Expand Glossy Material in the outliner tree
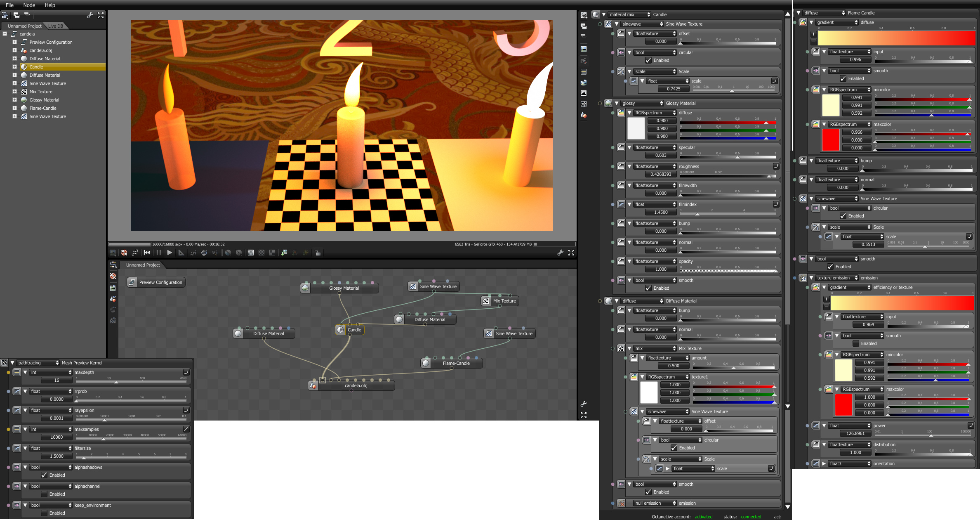The height and width of the screenshot is (520, 980). [x=14, y=100]
